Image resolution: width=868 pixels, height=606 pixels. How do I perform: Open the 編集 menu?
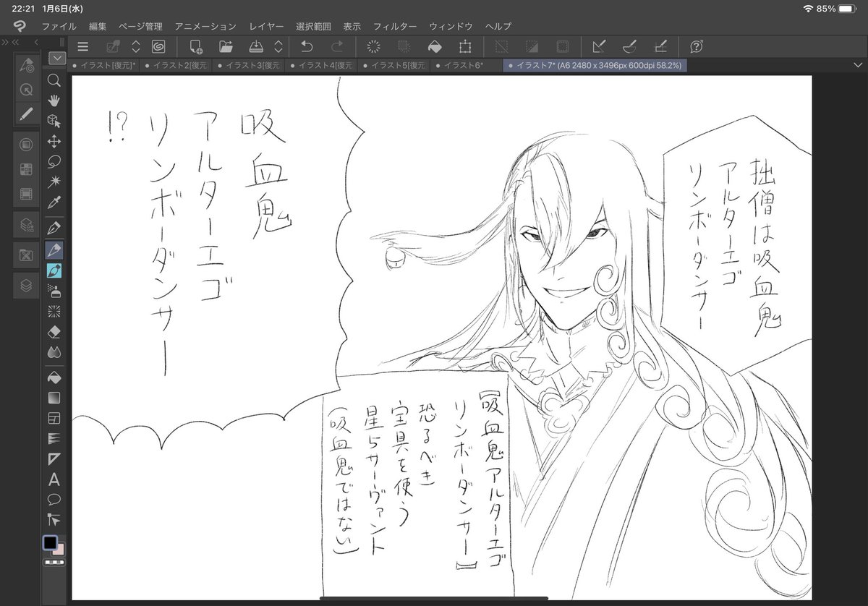98,26
